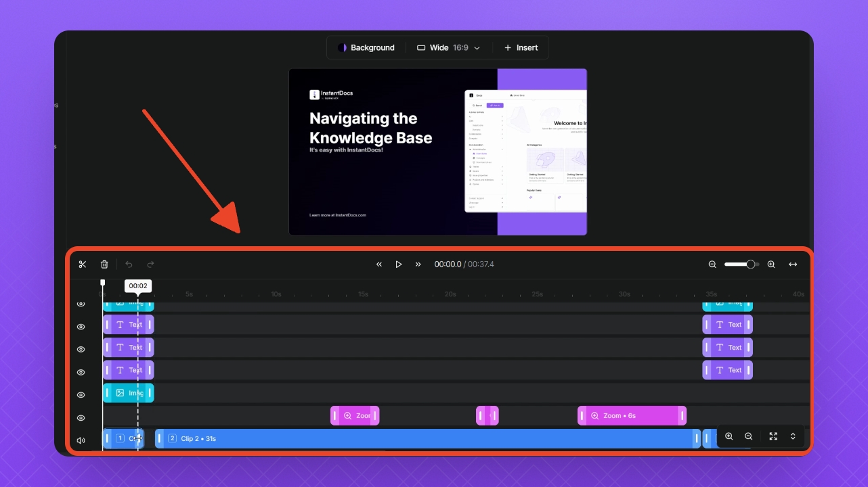Open the Background settings

[x=366, y=48]
